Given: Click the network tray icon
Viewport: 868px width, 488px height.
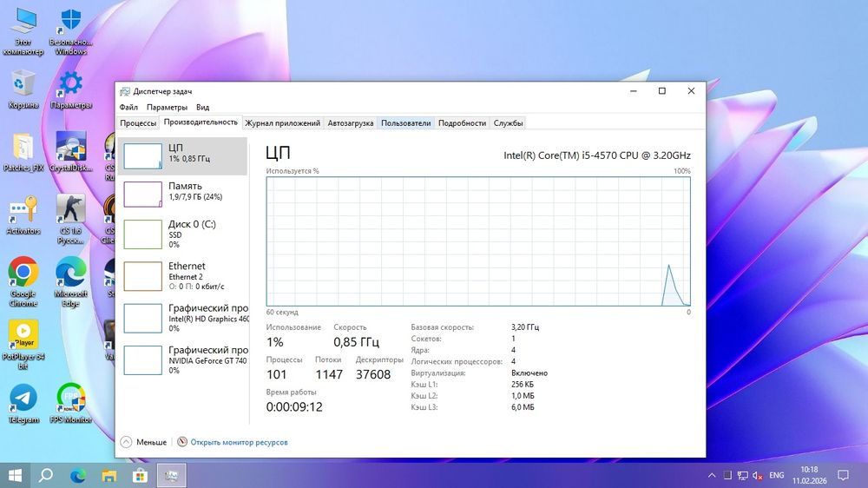Looking at the screenshot, I should click(743, 475).
